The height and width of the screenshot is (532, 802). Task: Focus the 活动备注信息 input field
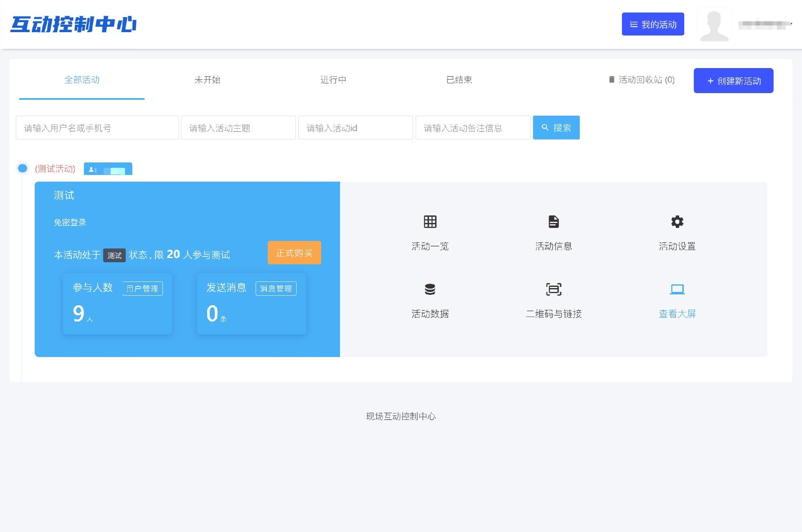click(473, 128)
